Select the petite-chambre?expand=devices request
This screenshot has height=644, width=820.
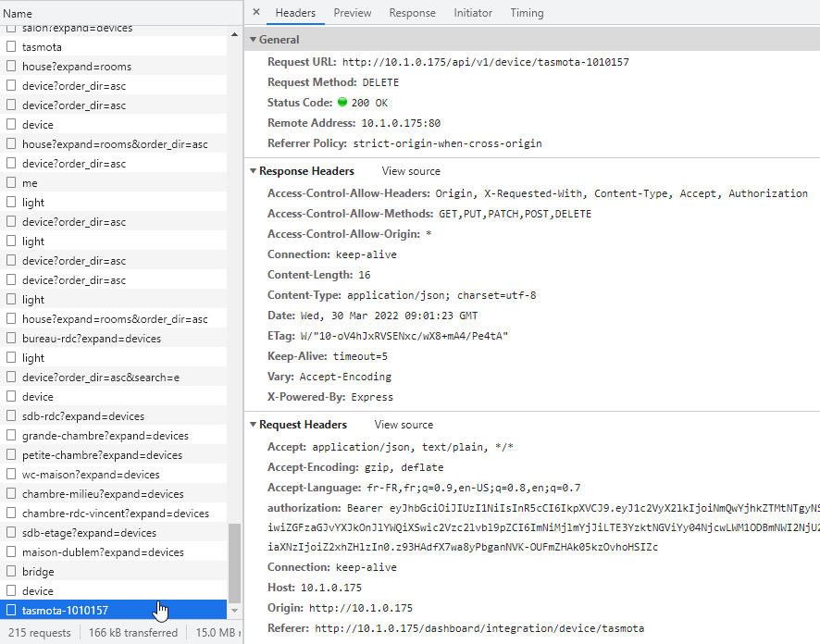coord(114,454)
